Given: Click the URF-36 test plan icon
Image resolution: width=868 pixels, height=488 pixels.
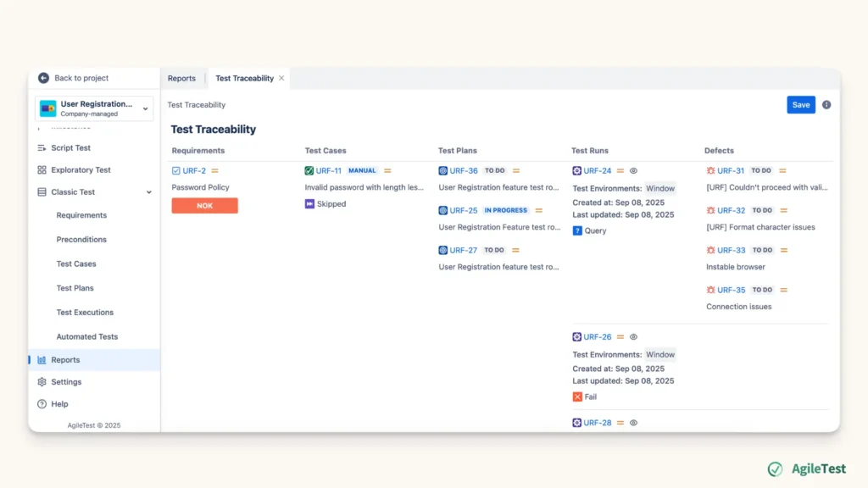Looking at the screenshot, I should [442, 171].
